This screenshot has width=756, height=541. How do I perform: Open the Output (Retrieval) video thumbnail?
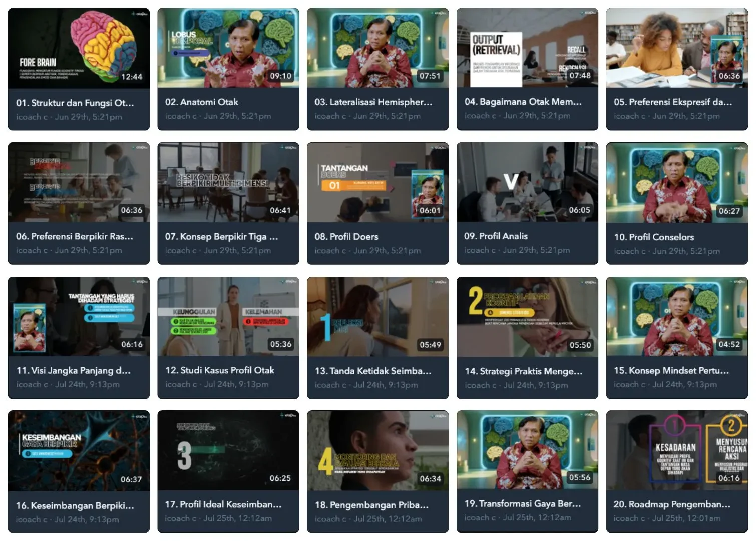click(527, 48)
